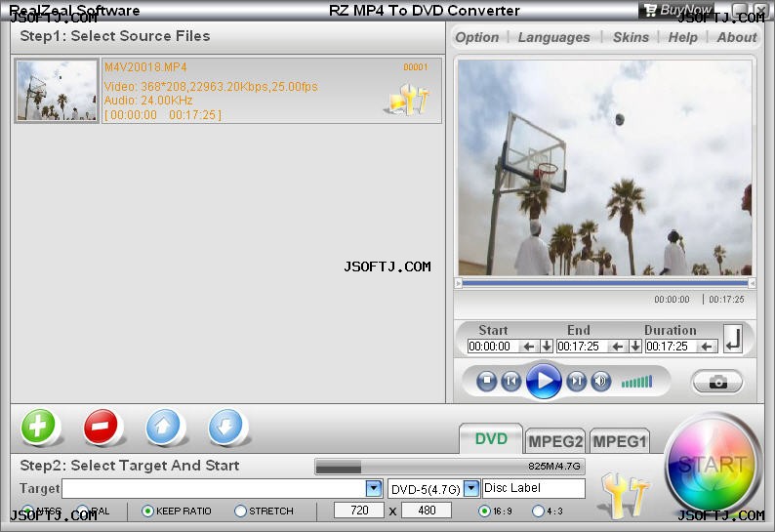The image size is (775, 532).
Task: Click the BuyNow cart button
Action: tap(677, 10)
